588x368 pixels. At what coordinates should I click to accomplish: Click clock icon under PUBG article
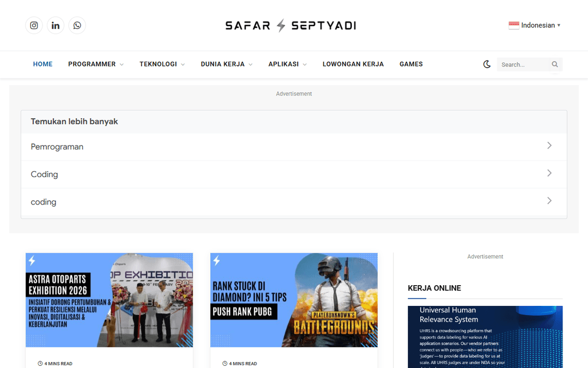tap(225, 364)
